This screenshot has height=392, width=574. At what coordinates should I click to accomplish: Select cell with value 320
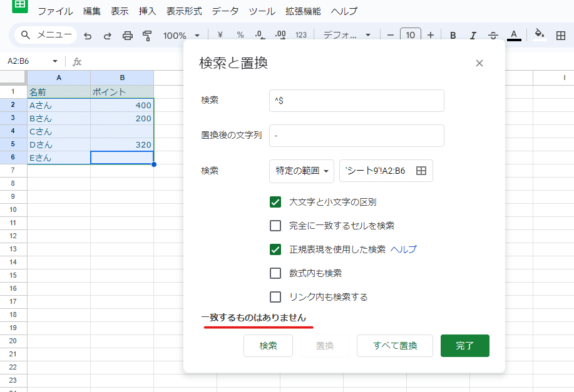[x=122, y=145]
